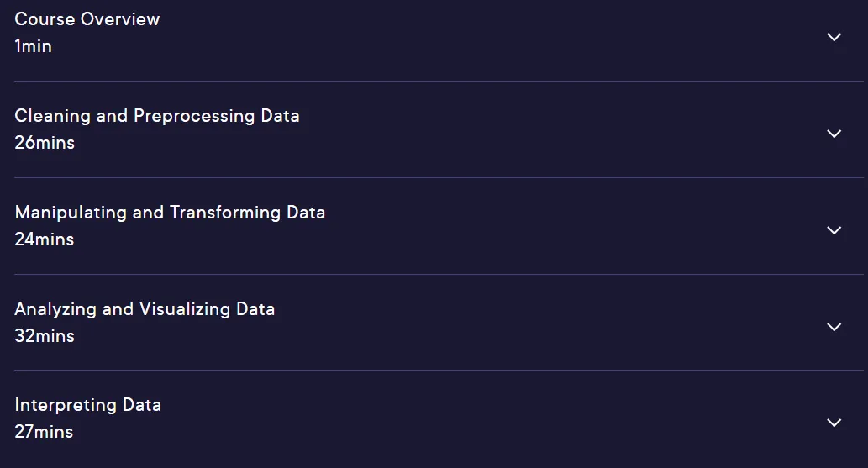Click the 27mins duration label
This screenshot has height=468, width=868.
pyautogui.click(x=44, y=431)
